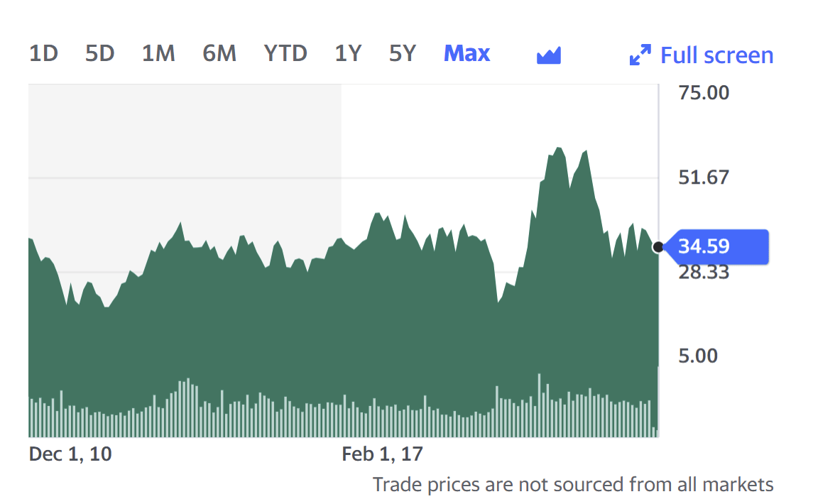Select the 5D time range
This screenshot has width=813, height=504.
pos(99,53)
